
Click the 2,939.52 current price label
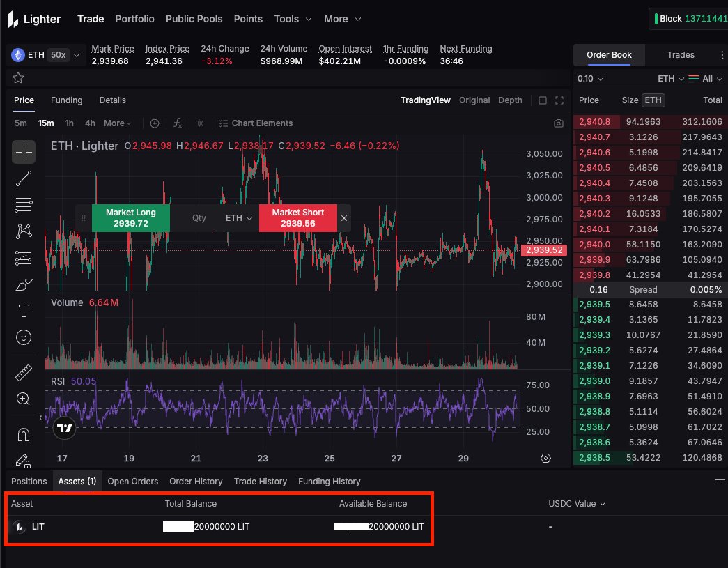point(544,250)
